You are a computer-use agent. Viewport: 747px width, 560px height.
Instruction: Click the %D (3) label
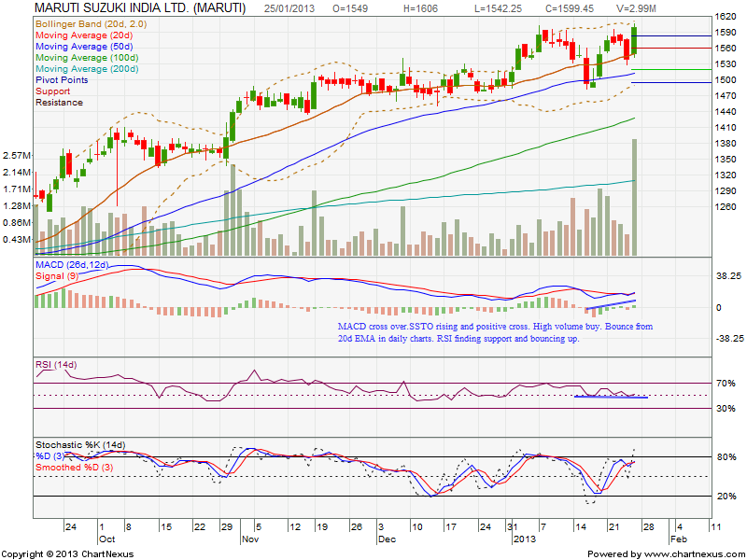click(x=49, y=456)
